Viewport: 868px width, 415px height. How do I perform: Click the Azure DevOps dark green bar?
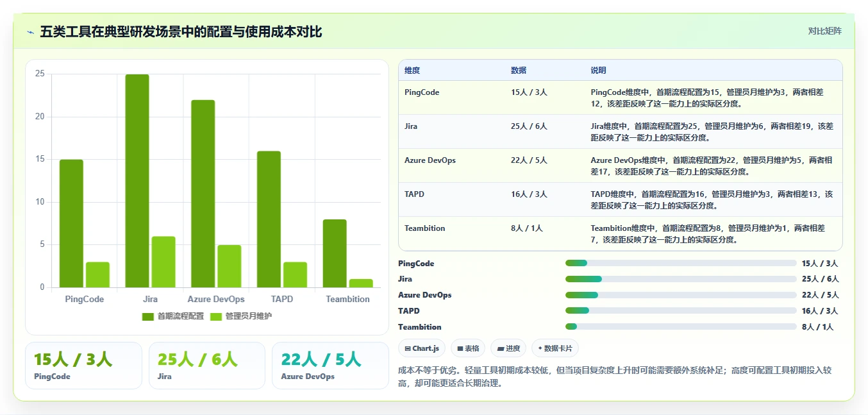point(203,194)
